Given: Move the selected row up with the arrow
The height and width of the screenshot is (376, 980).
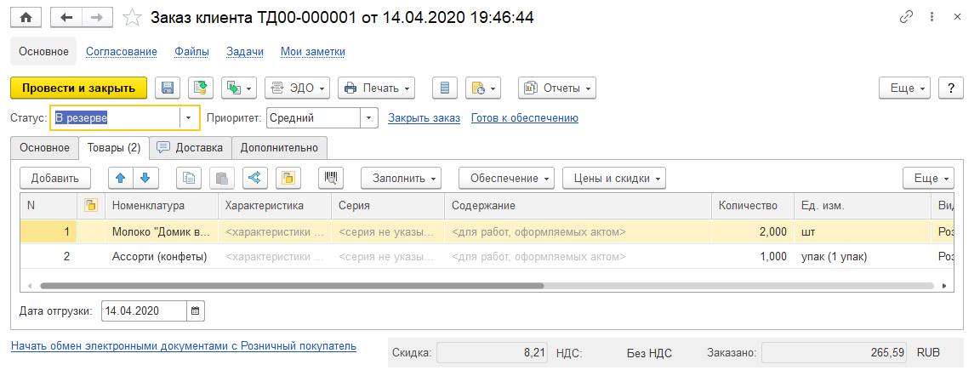Looking at the screenshot, I should click(122, 178).
